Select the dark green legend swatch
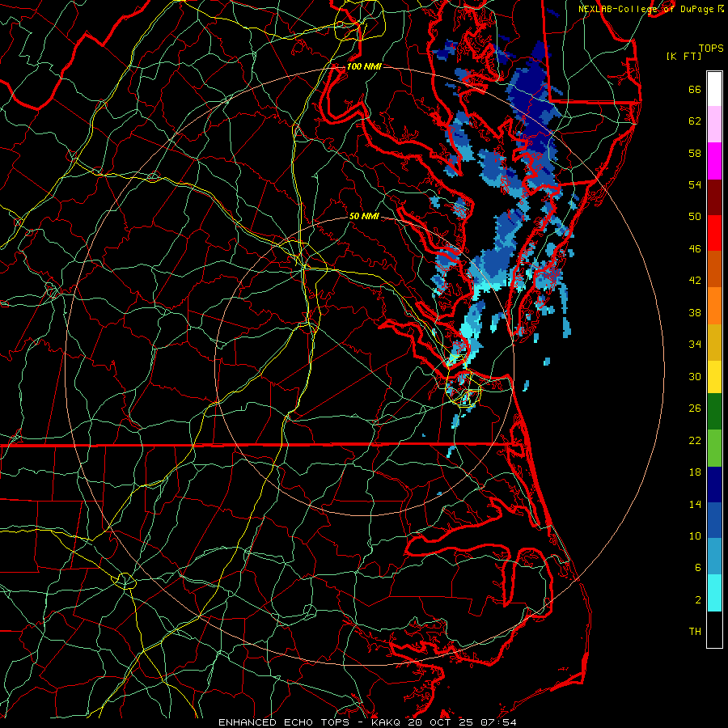 click(x=714, y=412)
